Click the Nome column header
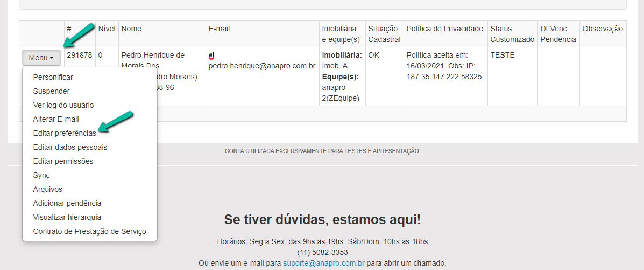 point(132,29)
